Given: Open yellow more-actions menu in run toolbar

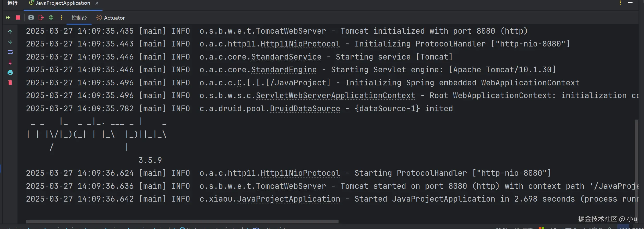Looking at the screenshot, I should point(62,17).
